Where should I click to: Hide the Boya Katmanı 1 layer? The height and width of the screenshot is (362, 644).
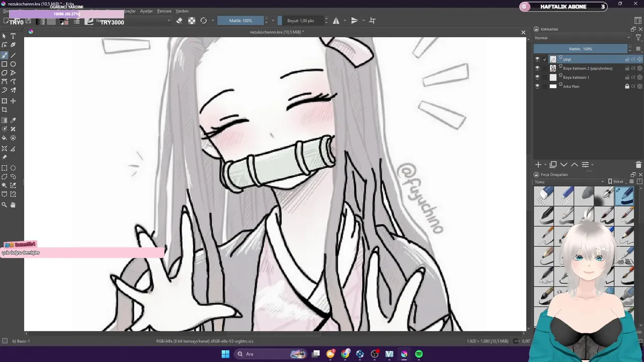[537, 77]
